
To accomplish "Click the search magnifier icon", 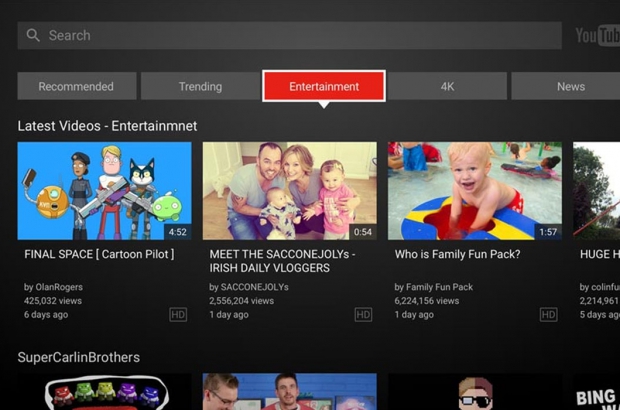I will click(x=33, y=35).
